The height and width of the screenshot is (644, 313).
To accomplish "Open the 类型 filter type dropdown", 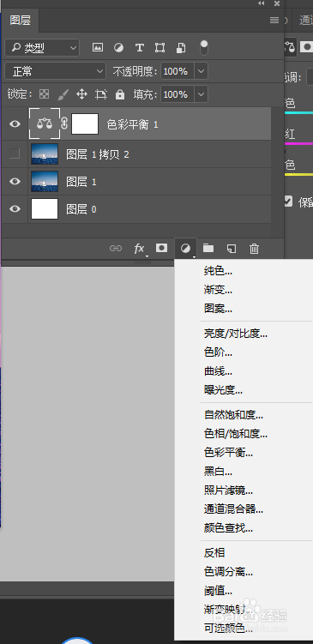I will [x=42, y=48].
